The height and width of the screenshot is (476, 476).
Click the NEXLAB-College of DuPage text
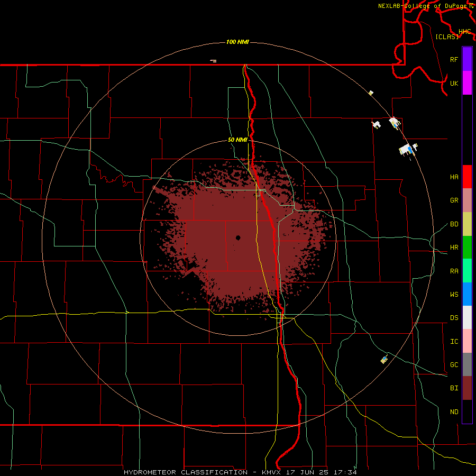click(x=423, y=6)
